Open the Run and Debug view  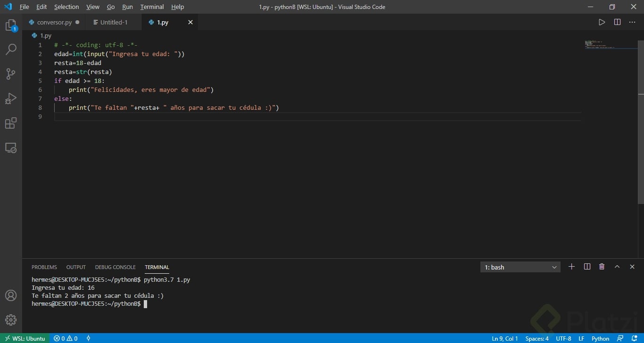pos(11,98)
